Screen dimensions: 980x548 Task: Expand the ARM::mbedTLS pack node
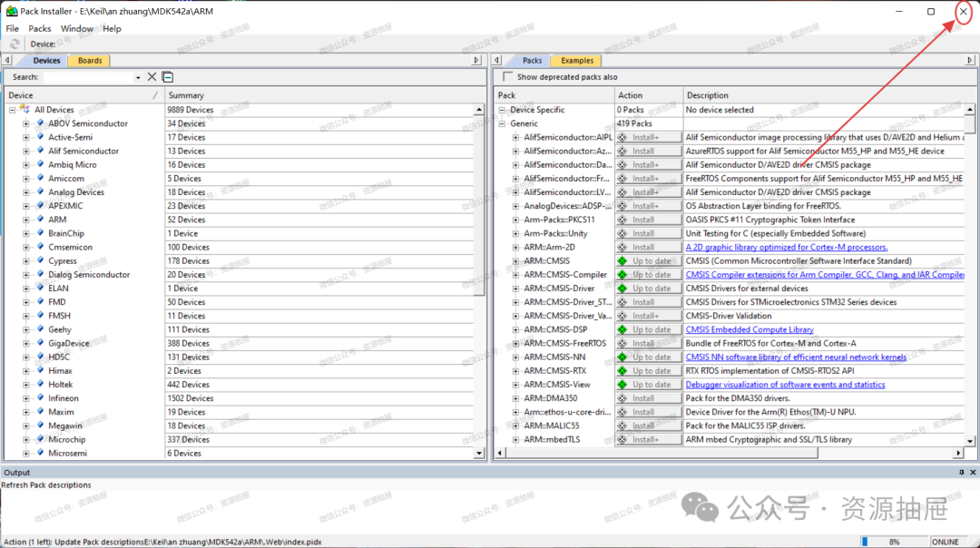[x=515, y=439]
